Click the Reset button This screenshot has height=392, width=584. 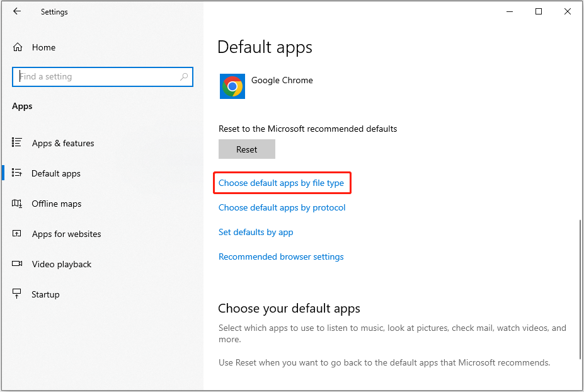pyautogui.click(x=247, y=149)
